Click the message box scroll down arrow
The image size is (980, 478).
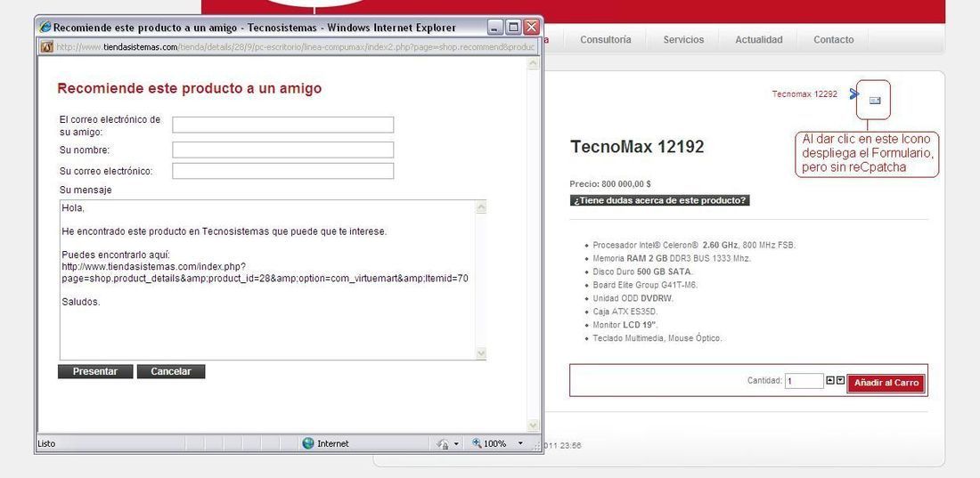click(x=480, y=353)
